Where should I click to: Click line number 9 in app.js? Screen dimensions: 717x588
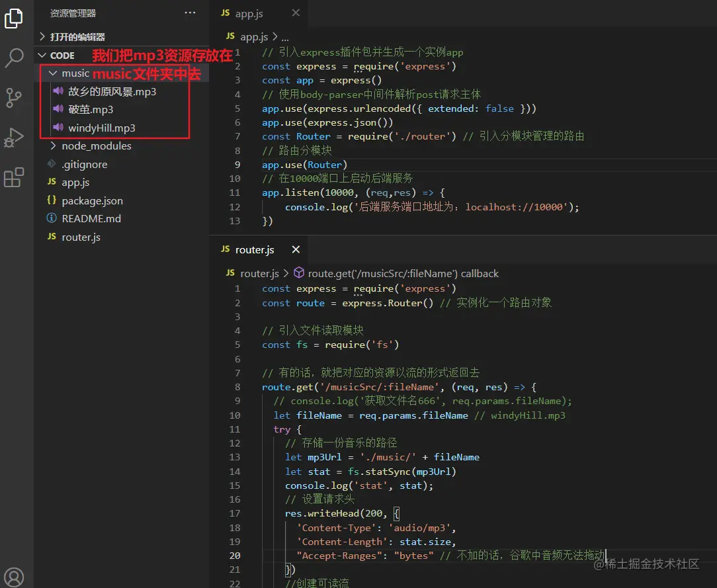pyautogui.click(x=237, y=165)
